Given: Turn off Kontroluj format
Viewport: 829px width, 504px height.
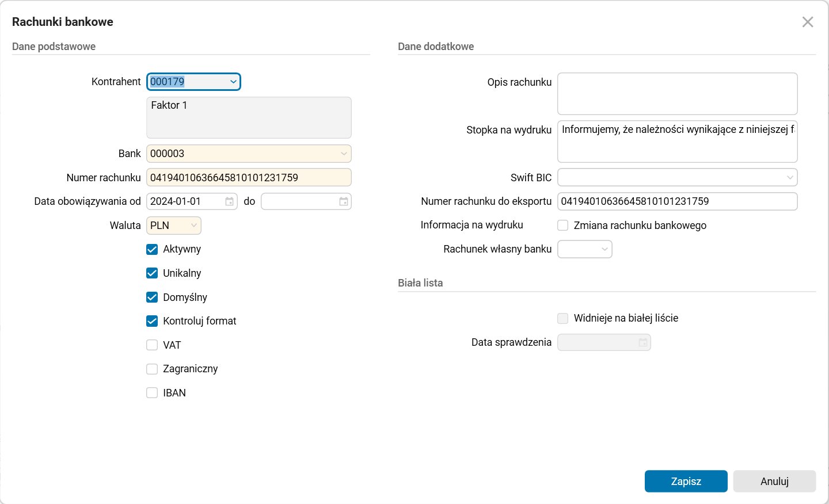Looking at the screenshot, I should pos(152,321).
